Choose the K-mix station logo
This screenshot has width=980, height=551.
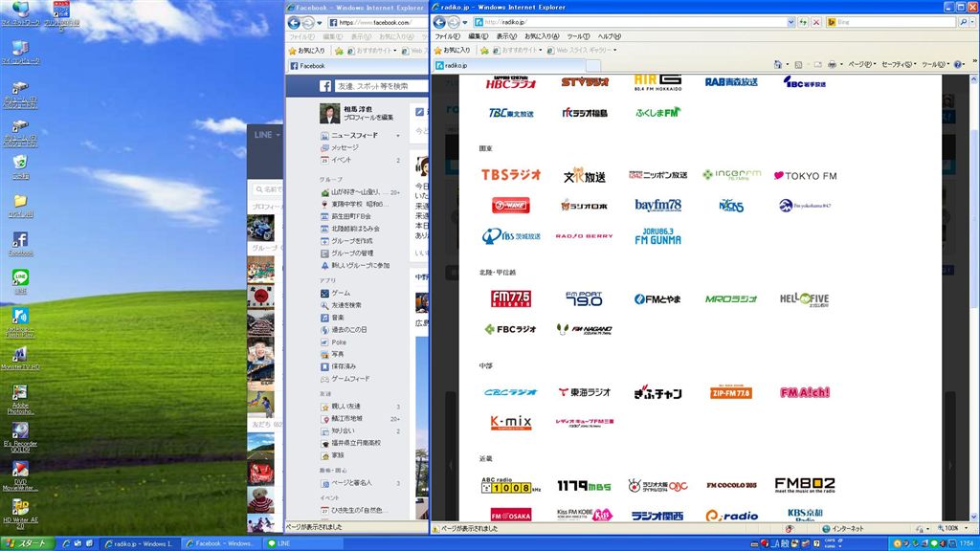pos(511,422)
